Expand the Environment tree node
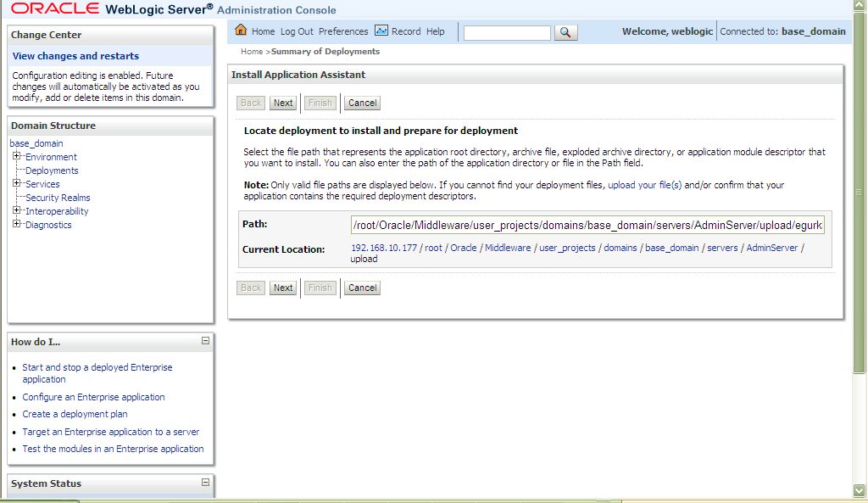Viewport: 868px width, 503px height. pos(17,156)
